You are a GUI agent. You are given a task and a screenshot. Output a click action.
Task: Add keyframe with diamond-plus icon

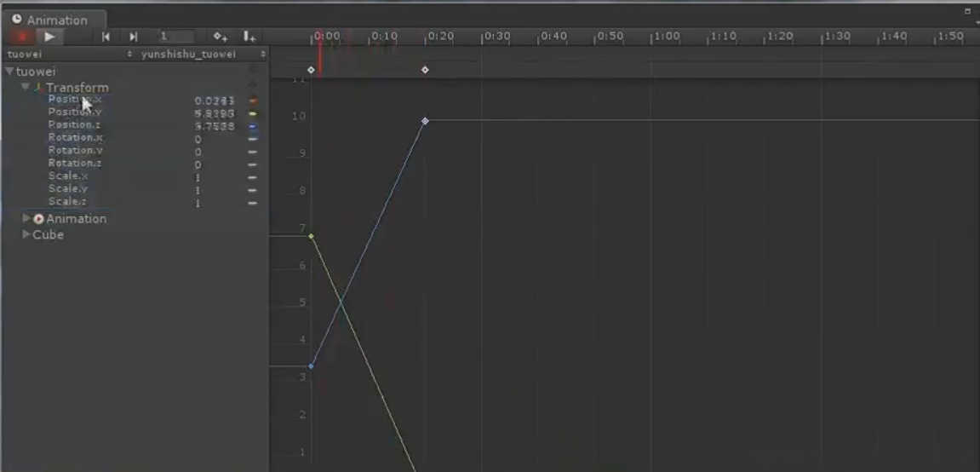(220, 37)
